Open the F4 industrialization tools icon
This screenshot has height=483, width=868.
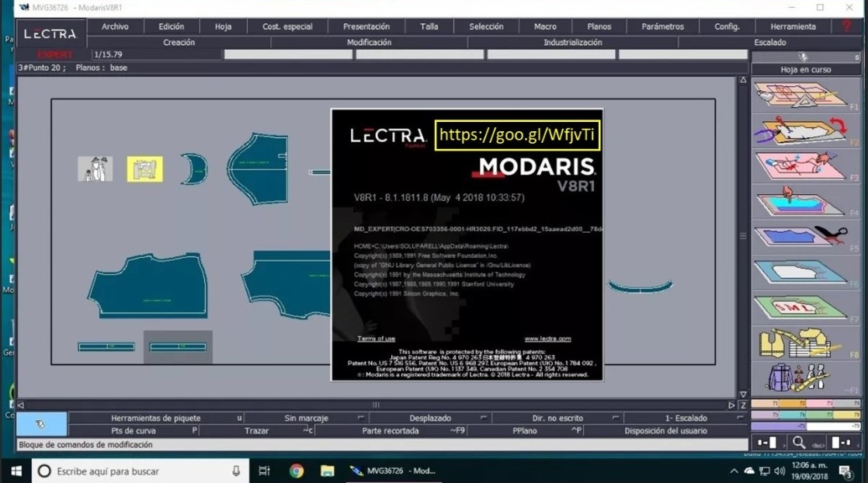click(801, 202)
